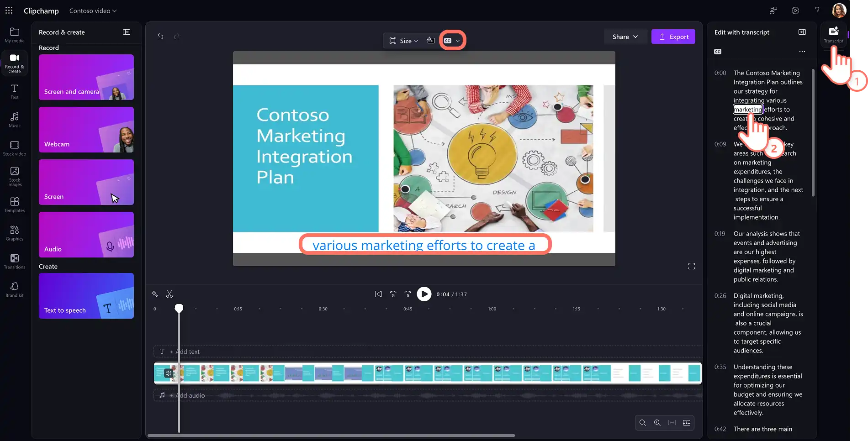Open Text to speech creator

(86, 296)
